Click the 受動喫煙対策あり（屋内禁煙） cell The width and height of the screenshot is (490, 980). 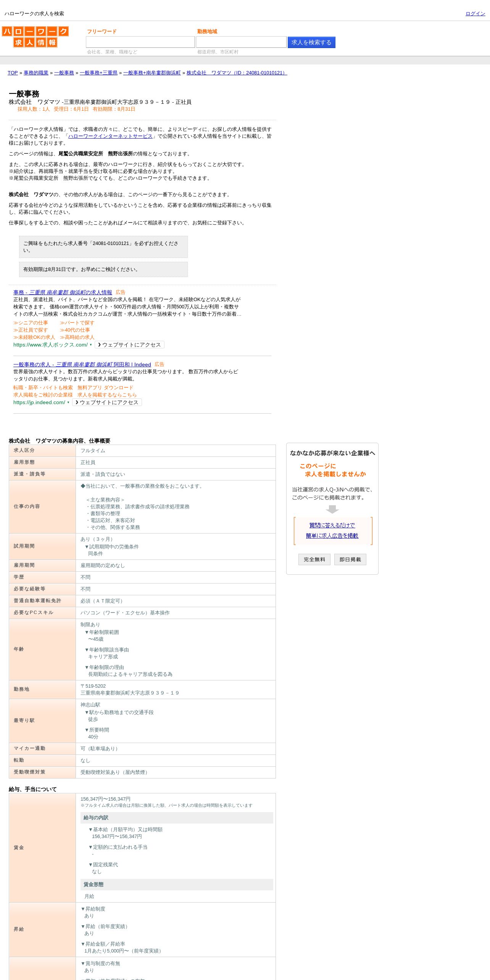click(176, 772)
